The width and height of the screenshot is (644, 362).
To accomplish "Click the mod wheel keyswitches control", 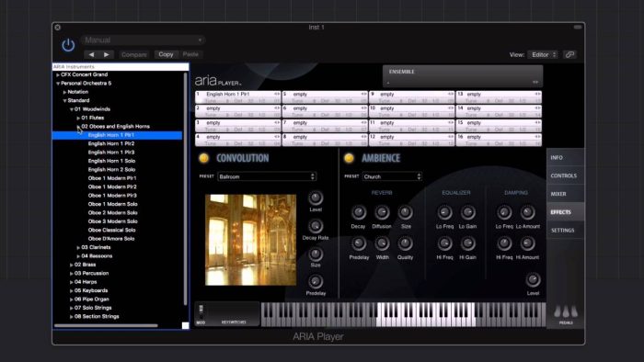I will [201, 312].
